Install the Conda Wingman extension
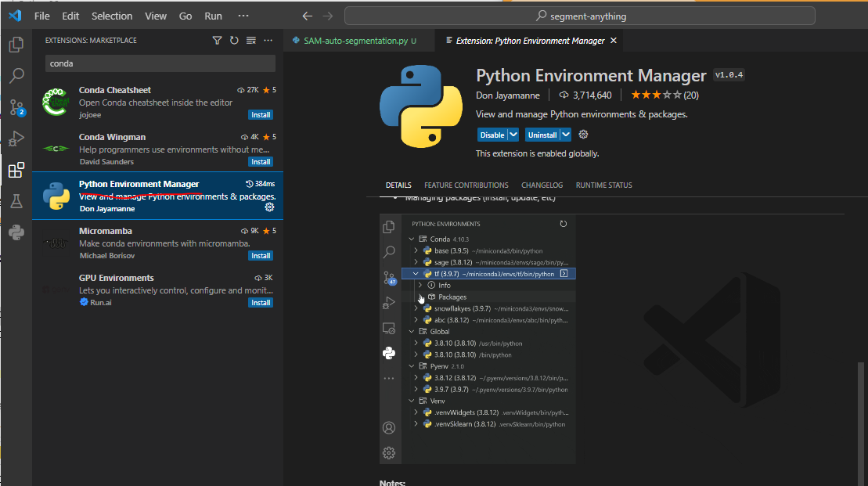Screen dimensions: 868x486 (x=261, y=162)
